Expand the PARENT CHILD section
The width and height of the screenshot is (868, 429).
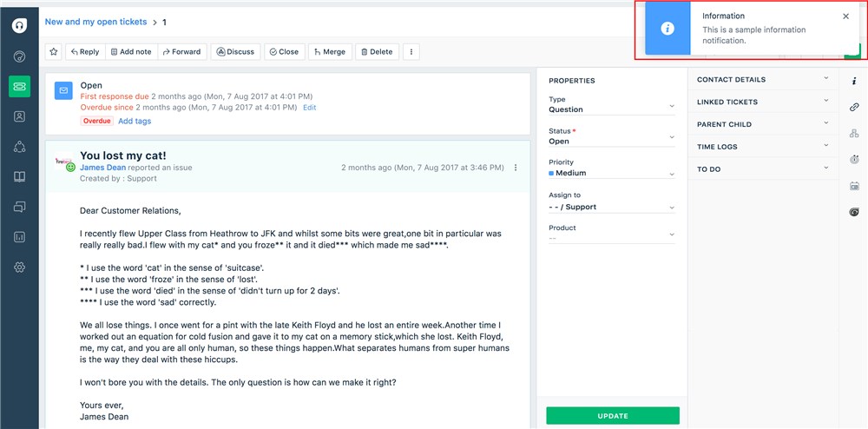(x=763, y=124)
